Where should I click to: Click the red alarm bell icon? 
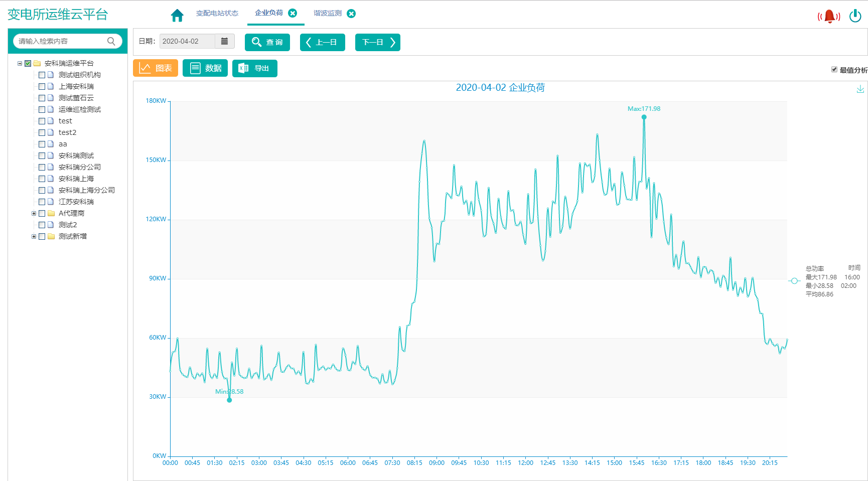(829, 16)
